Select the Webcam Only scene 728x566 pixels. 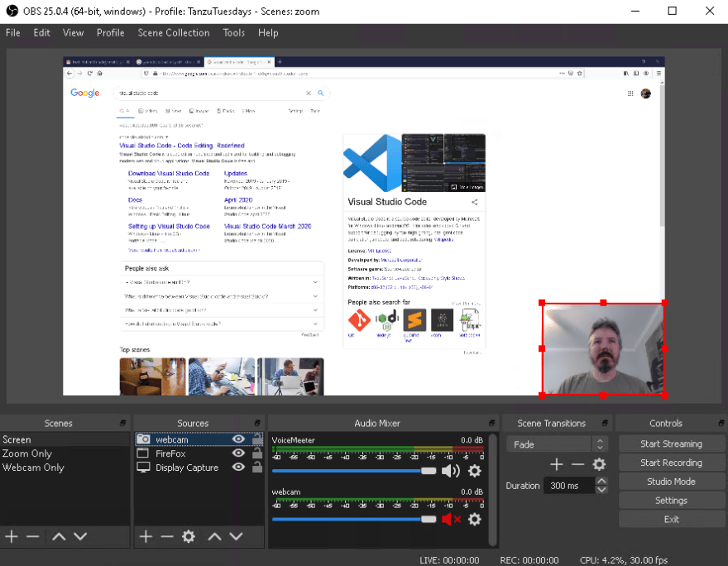[65, 468]
